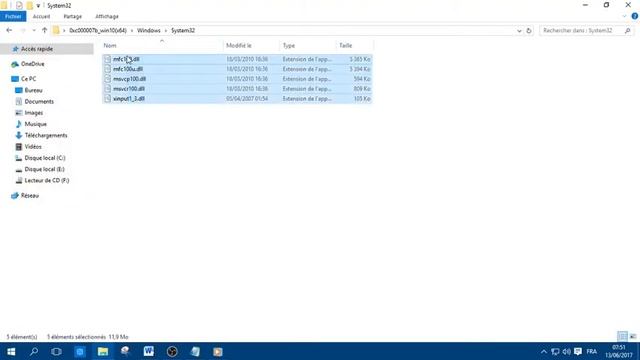Click the search magnifier icon
640x360 pixels.
[x=628, y=31]
